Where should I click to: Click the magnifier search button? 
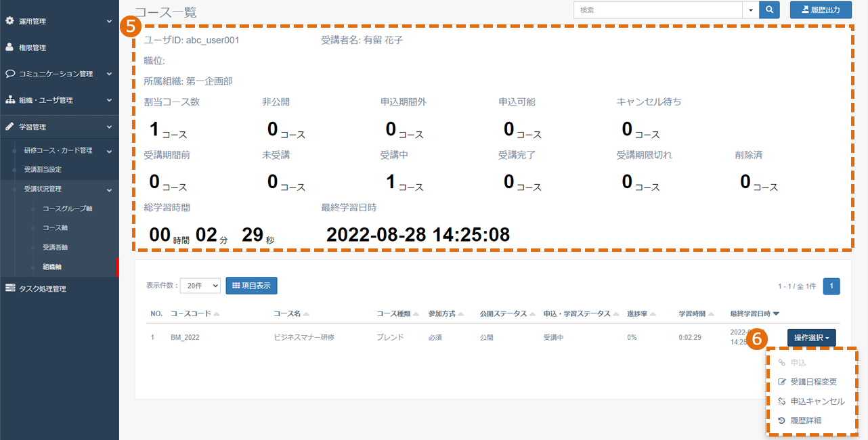click(769, 10)
